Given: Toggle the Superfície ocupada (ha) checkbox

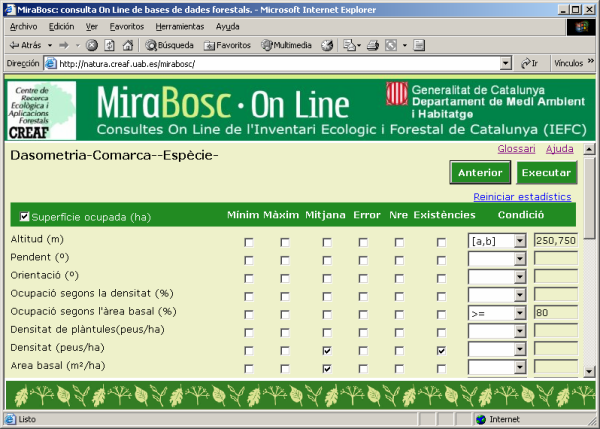Looking at the screenshot, I should 24,217.
